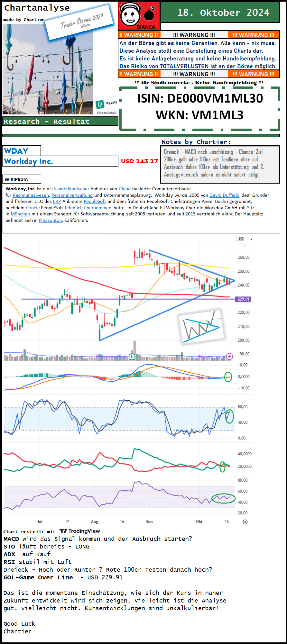Image resolution: width=287 pixels, height=644 pixels.
Task: Open the "Personalverwaltung" link
Action: coord(72,195)
